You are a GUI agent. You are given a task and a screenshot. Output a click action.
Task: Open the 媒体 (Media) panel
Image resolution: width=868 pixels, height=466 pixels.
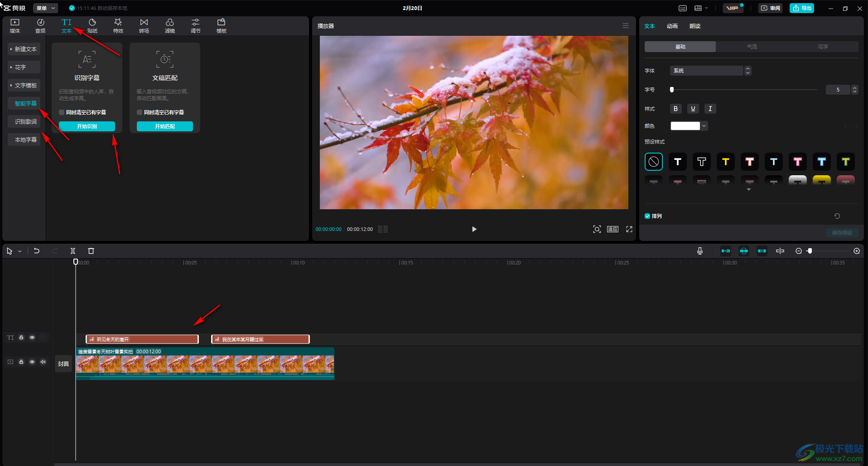15,26
